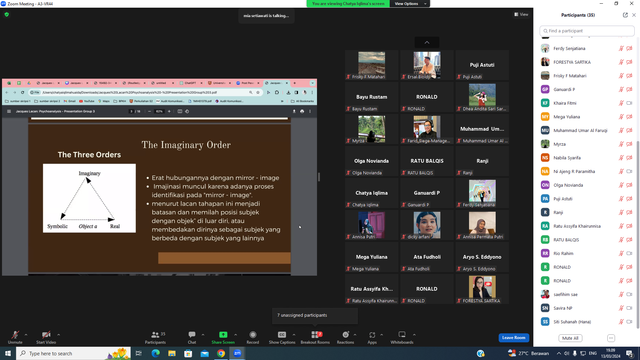Open File Explorer from the taskbar
The image size is (640, 360).
(x=172, y=353)
